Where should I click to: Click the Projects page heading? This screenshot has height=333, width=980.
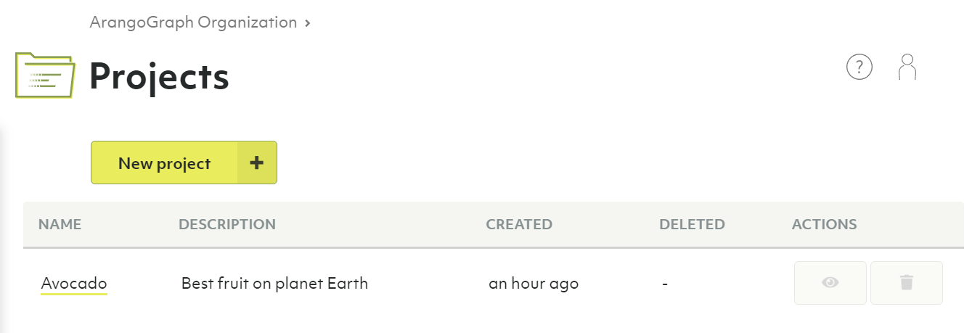pyautogui.click(x=159, y=75)
